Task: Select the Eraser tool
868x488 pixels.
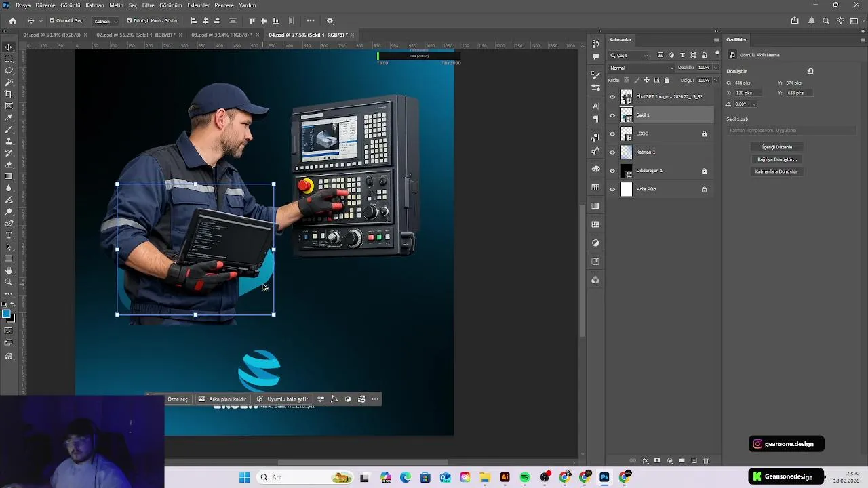Action: [9, 165]
